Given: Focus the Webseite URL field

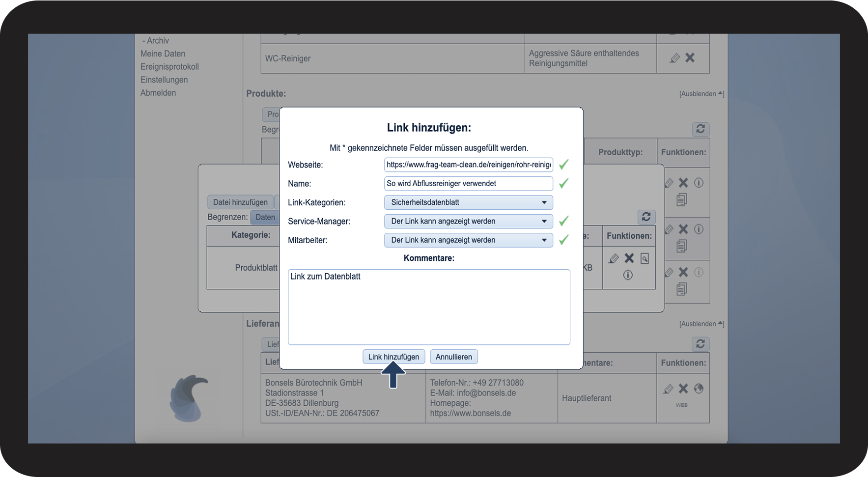Looking at the screenshot, I should point(468,165).
